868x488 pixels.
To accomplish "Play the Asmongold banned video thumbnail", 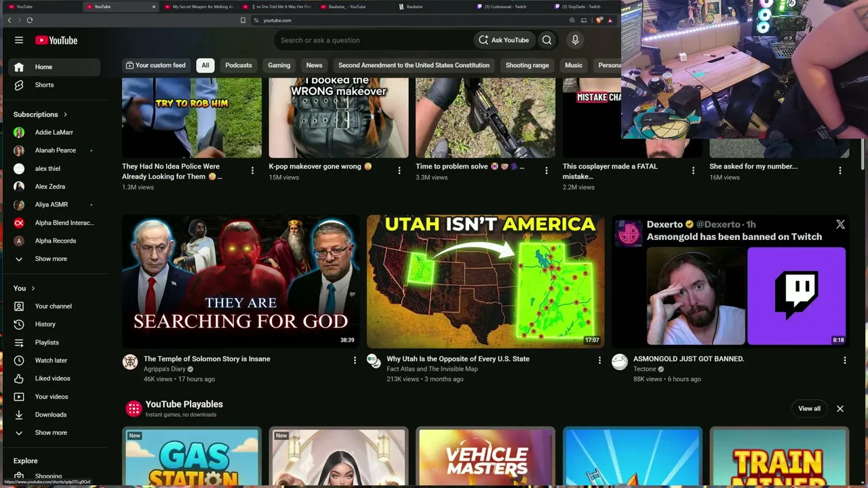I will pos(730,281).
